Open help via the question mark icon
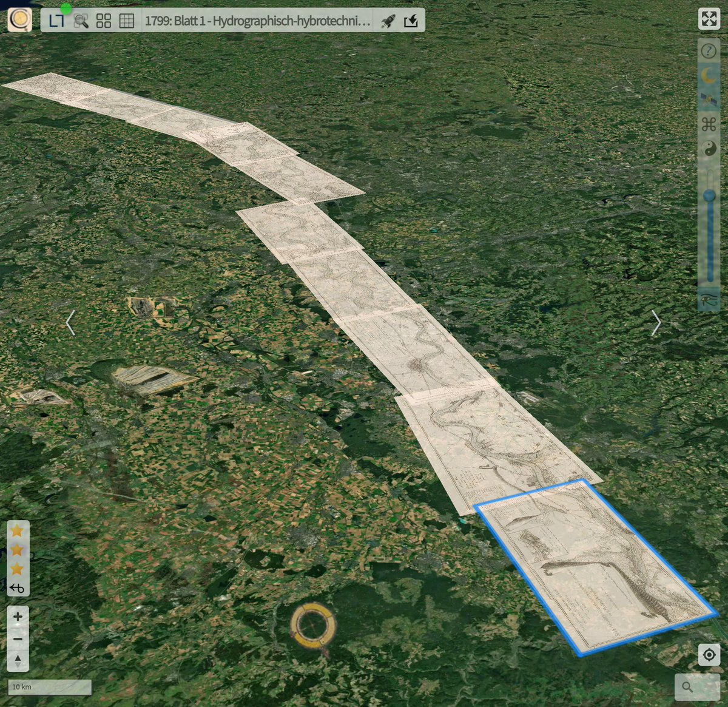The width and height of the screenshot is (728, 707). point(709,51)
